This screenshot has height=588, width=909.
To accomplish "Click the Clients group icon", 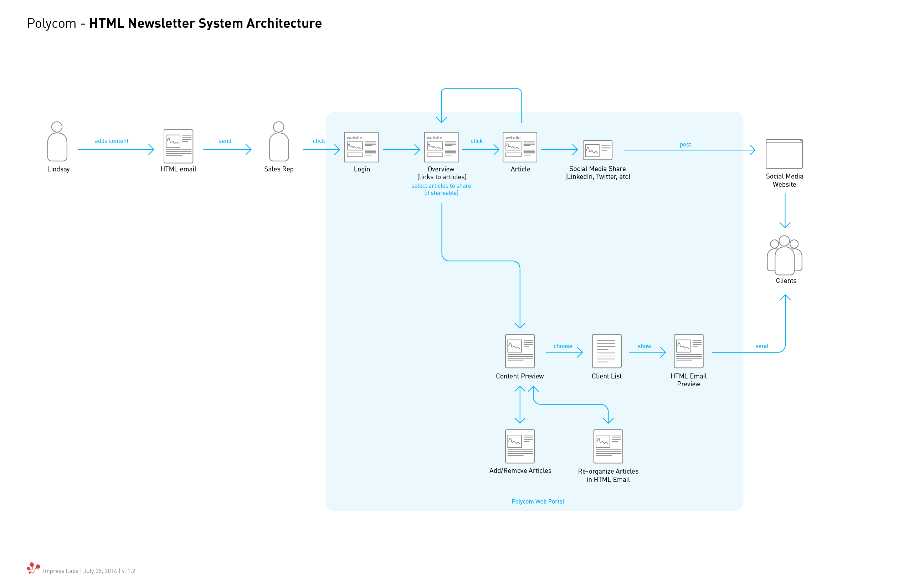I will point(785,256).
